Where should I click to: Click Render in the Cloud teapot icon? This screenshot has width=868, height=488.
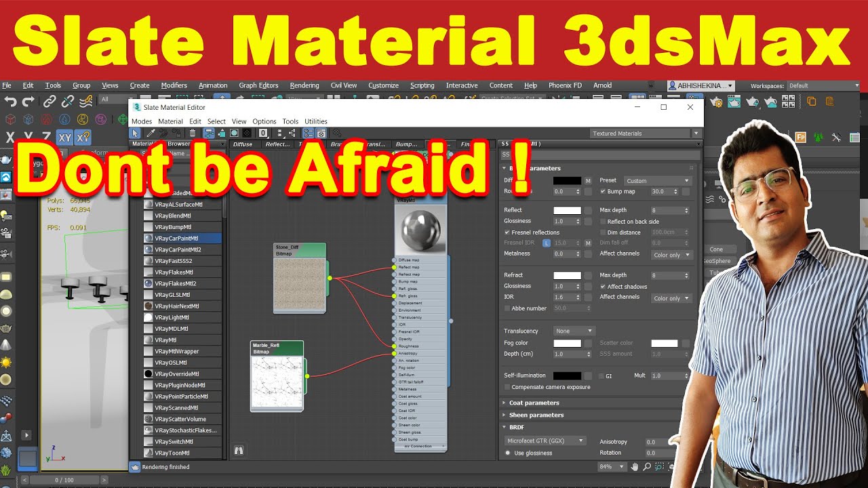click(x=771, y=102)
